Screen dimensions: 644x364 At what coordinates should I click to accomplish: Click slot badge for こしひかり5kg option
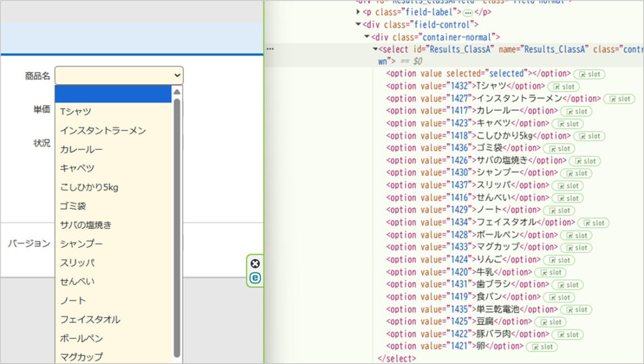(x=589, y=136)
